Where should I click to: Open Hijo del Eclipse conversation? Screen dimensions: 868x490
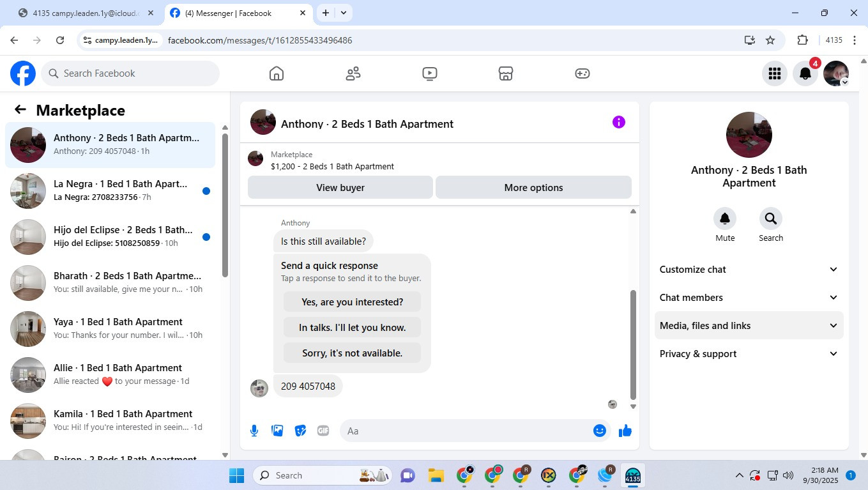[110, 237]
